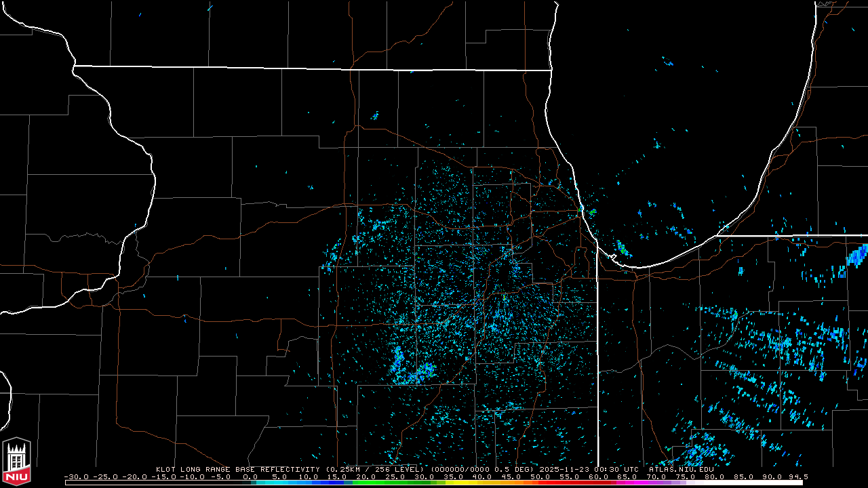Click the ATLAS.NIU.EDU text
The image size is (868, 488).
point(681,469)
